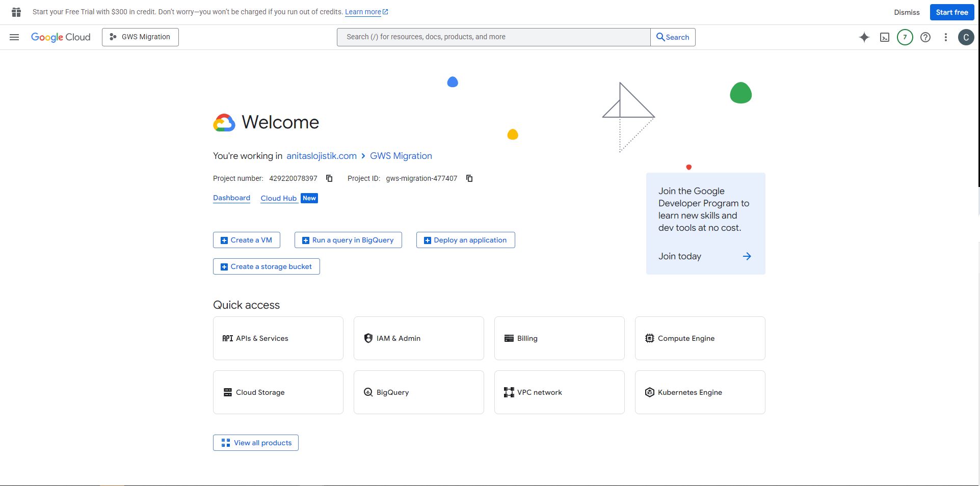The height and width of the screenshot is (486, 980).
Task: Open the three-dot settings and utilities menu
Action: click(945, 37)
